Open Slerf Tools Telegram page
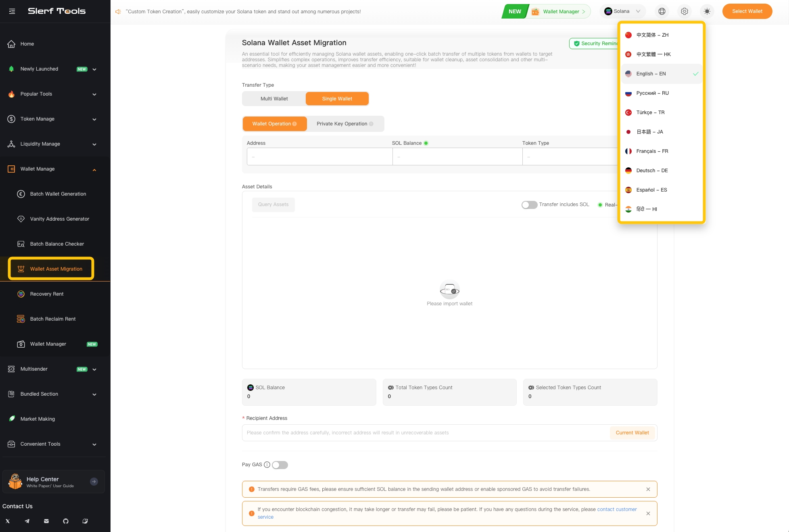This screenshot has height=532, width=789. tap(27, 521)
